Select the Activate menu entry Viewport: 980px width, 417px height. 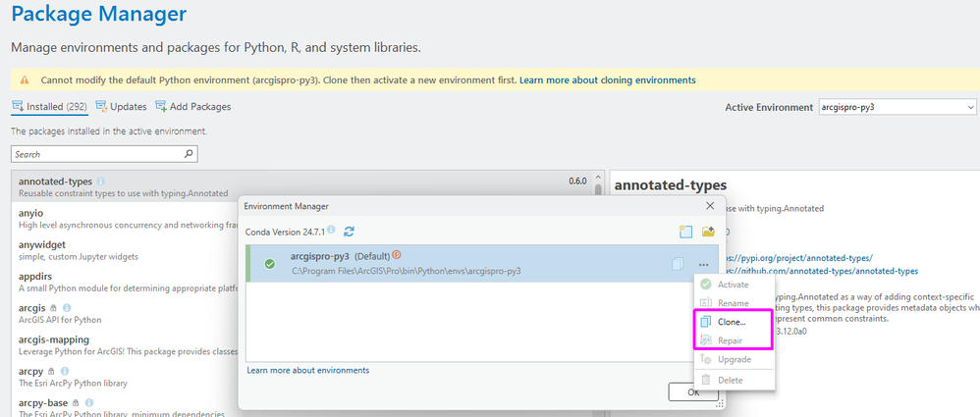pos(734,284)
